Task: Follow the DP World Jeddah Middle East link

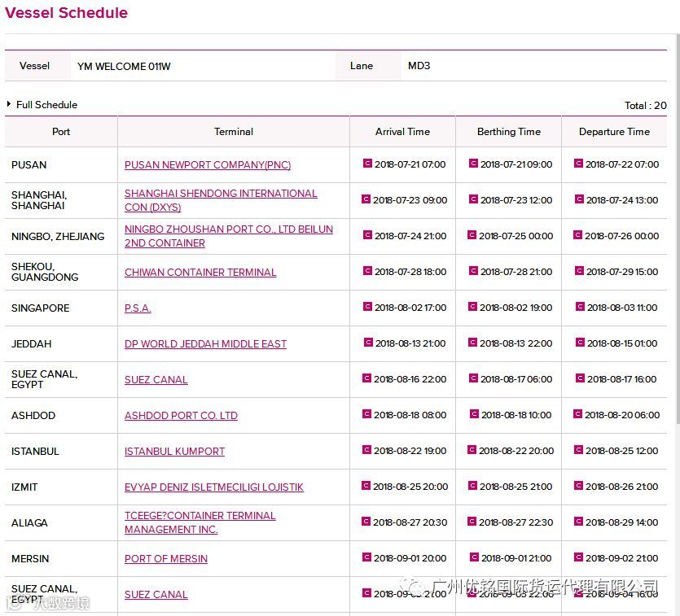Action: 205,344
